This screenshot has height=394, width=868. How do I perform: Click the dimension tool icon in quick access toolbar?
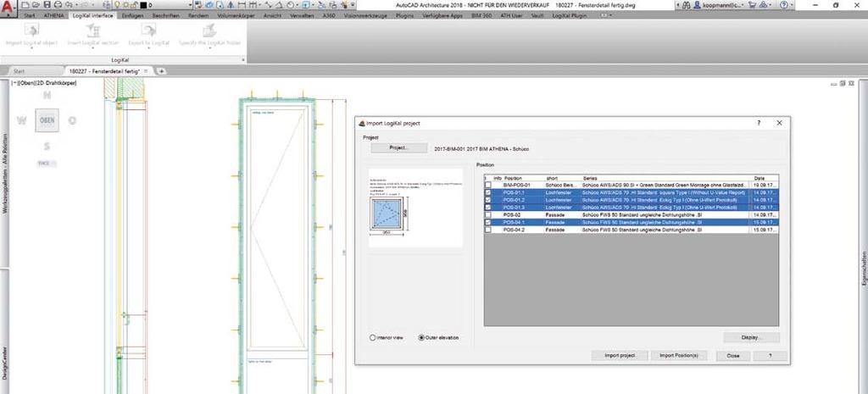click(x=242, y=4)
